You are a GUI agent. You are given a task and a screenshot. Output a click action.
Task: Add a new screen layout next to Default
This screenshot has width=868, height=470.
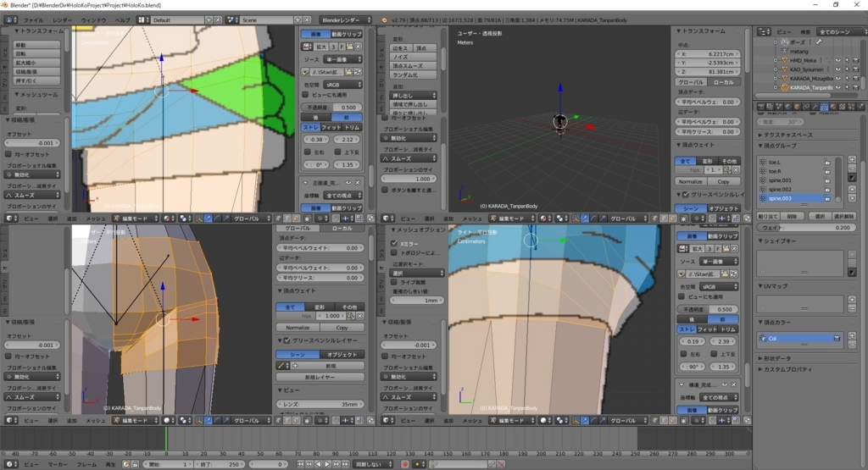point(209,20)
